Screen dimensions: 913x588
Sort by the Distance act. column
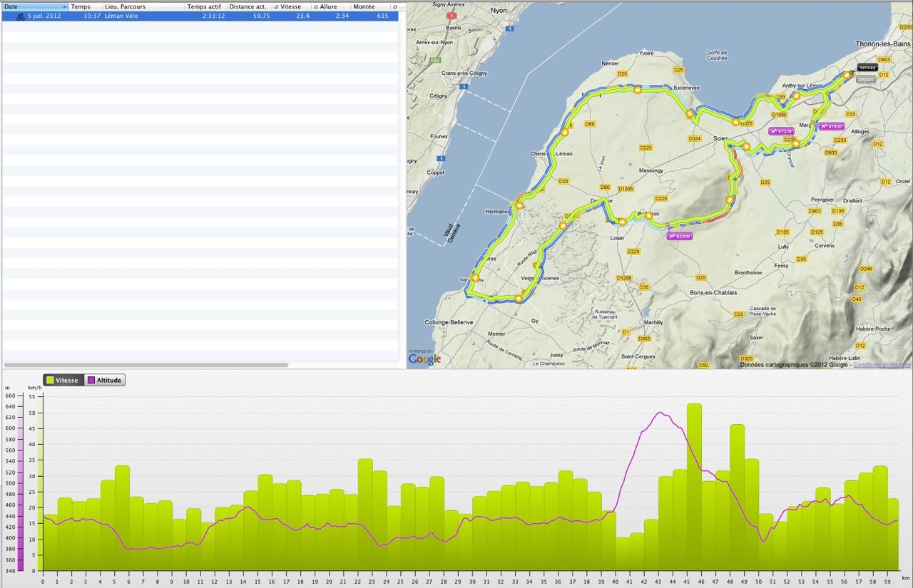coord(248,6)
